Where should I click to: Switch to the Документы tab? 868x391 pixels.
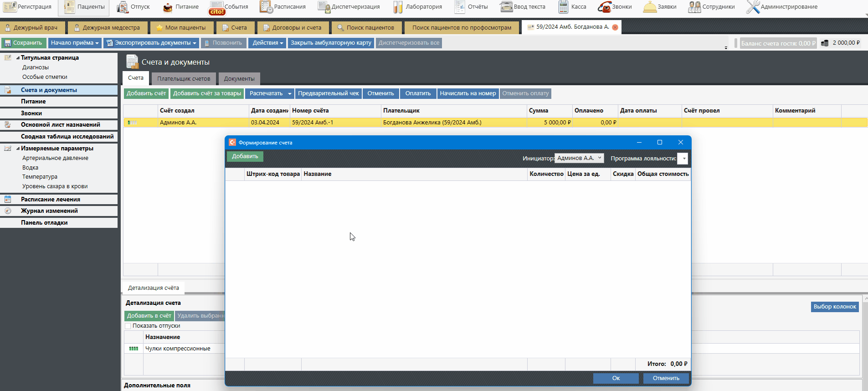(x=239, y=79)
